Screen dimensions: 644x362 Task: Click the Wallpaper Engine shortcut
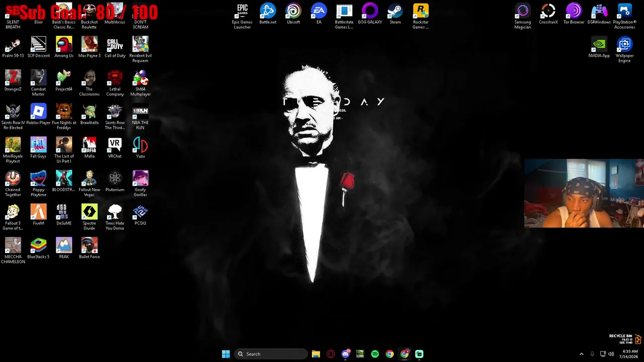click(624, 50)
